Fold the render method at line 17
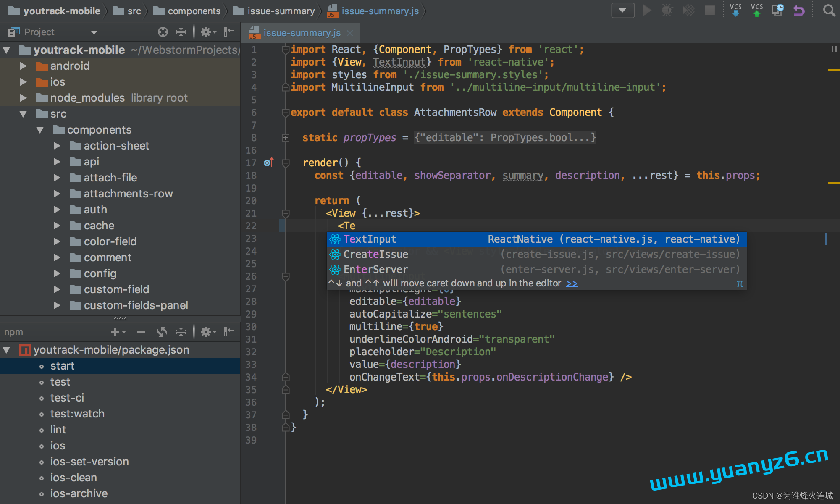840x504 pixels. click(286, 163)
